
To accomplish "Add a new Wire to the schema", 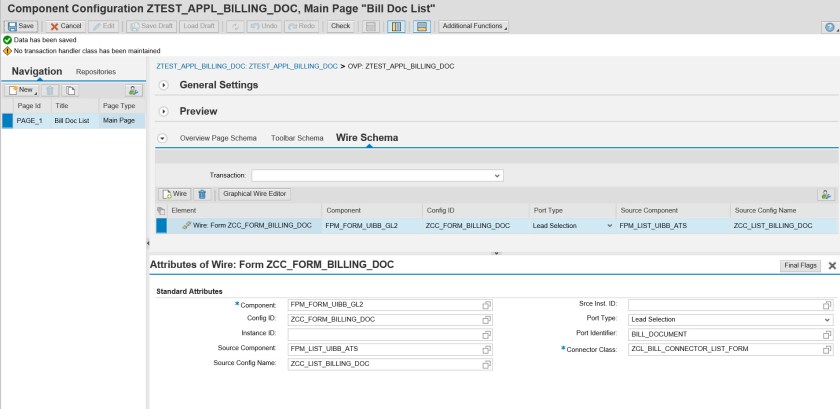I will 175,193.
